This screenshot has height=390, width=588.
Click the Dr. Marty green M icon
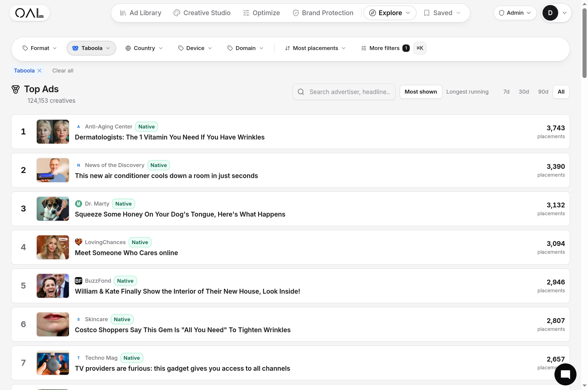(x=78, y=204)
